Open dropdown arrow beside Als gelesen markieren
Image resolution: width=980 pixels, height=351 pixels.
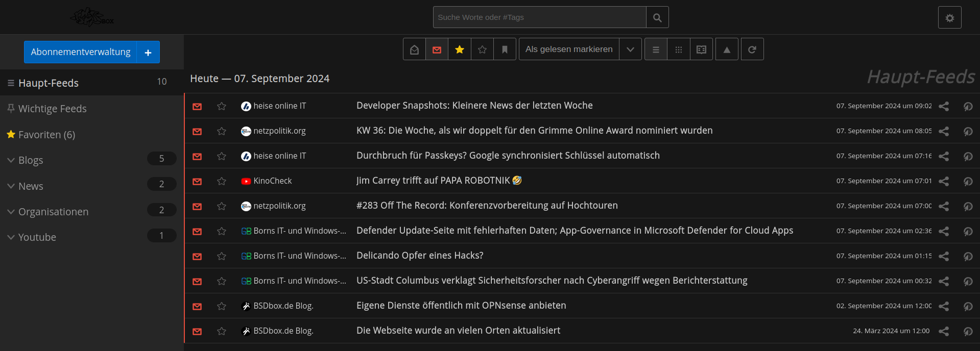(x=630, y=49)
